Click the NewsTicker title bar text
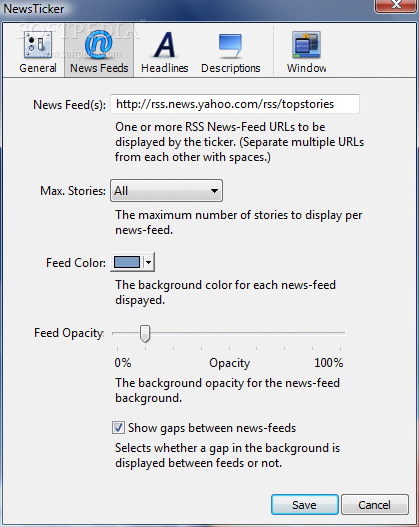 [34, 9]
